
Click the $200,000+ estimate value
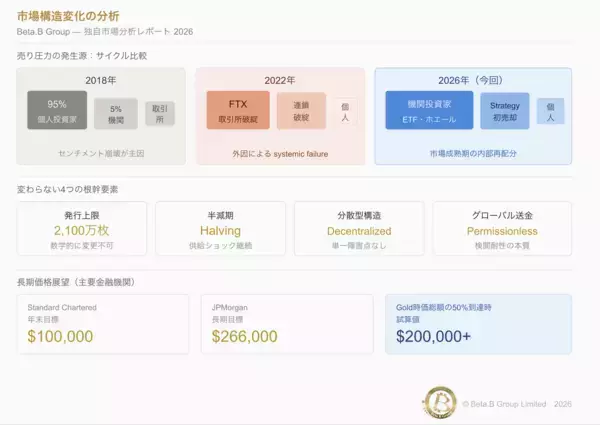tap(433, 336)
